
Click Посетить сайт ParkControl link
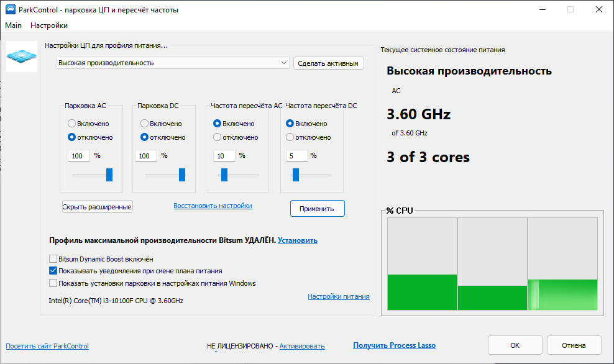point(47,346)
